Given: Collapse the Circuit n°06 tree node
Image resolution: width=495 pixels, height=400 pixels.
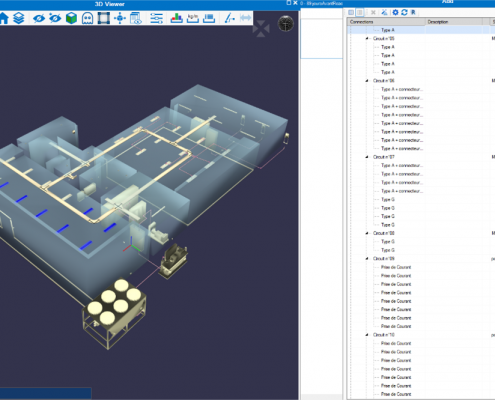Looking at the screenshot, I should coord(367,81).
